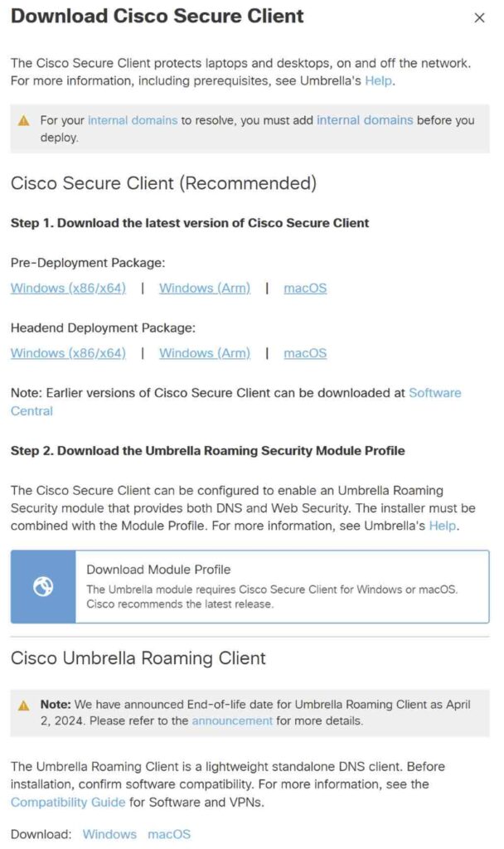Close the Download Cisco Secure Client dialog

coord(479,17)
